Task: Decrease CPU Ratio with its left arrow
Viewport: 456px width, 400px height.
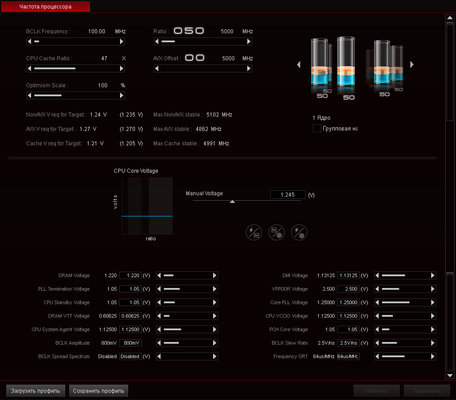Action: pyautogui.click(x=157, y=41)
